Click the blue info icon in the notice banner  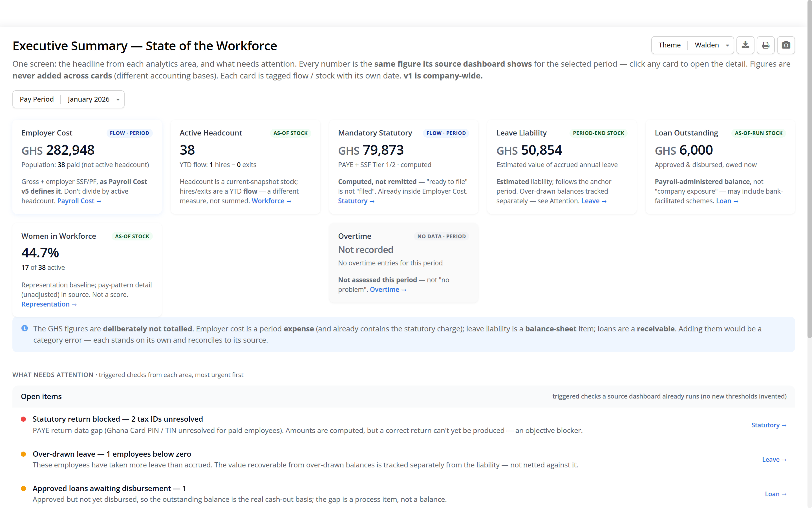[x=25, y=328]
